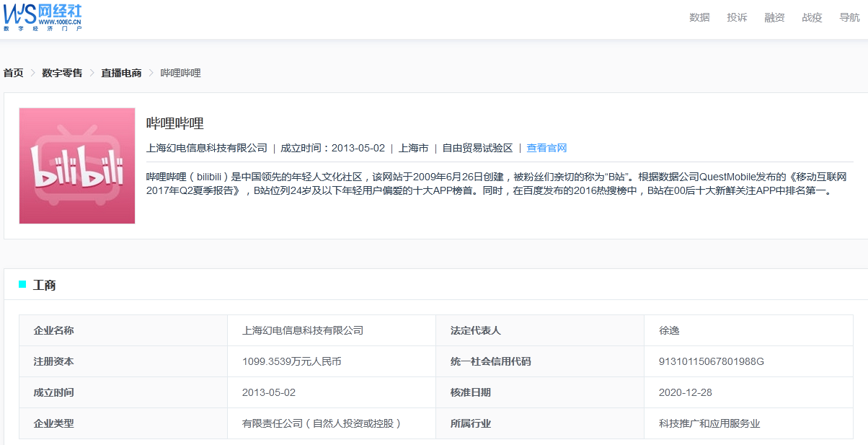
Task: Click the chevron after 直播电商 breadcrumb
Action: point(151,73)
